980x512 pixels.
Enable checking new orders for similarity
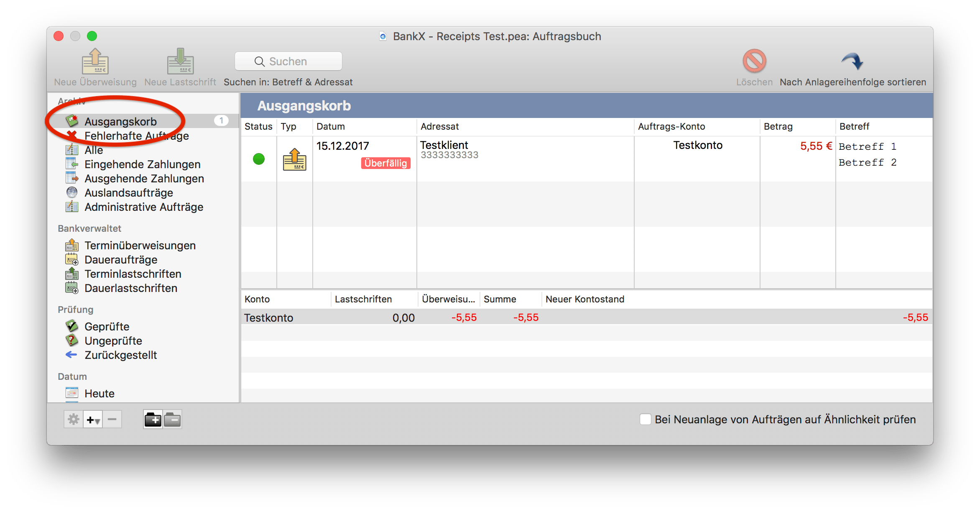pos(646,419)
